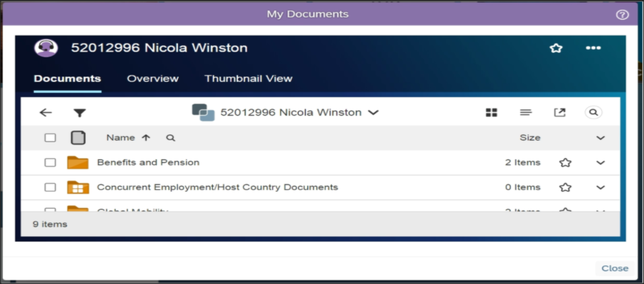Open the three-dot more actions menu
This screenshot has width=644, height=284.
tap(593, 48)
